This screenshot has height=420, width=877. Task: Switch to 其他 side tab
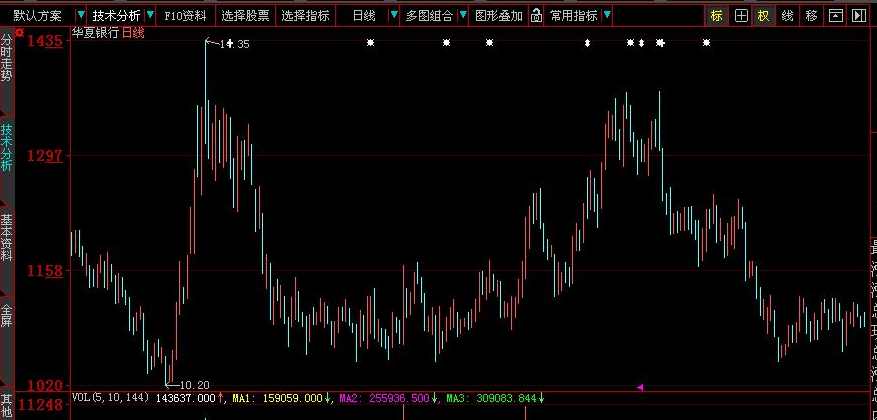[6, 407]
